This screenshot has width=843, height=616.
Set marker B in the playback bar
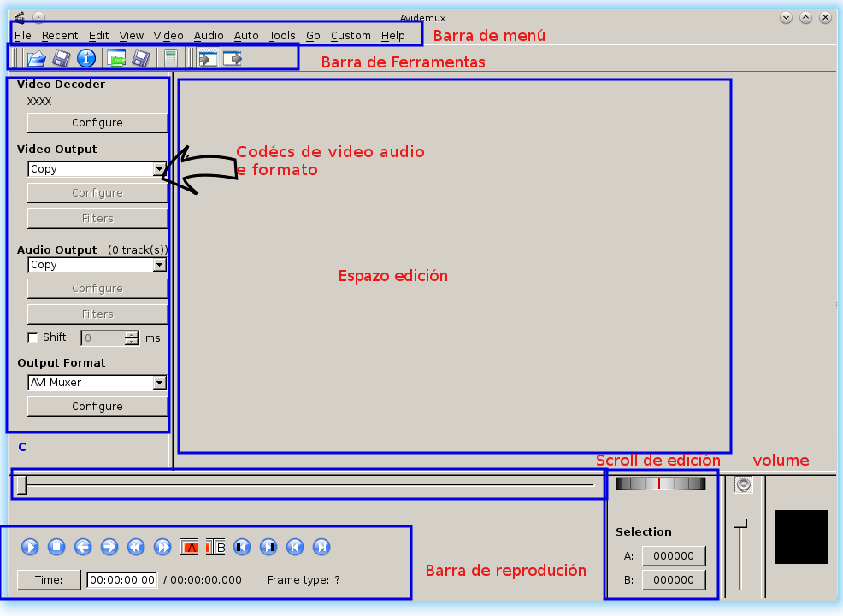(x=216, y=547)
